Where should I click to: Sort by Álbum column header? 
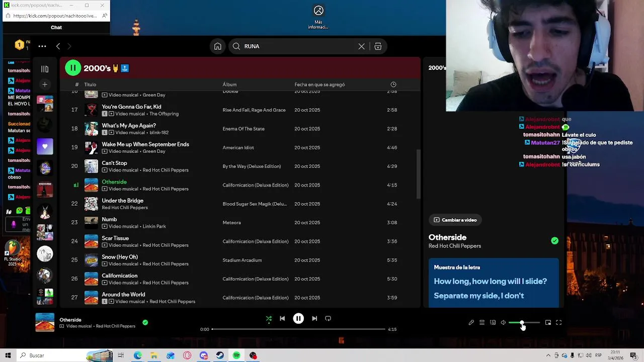point(229,84)
